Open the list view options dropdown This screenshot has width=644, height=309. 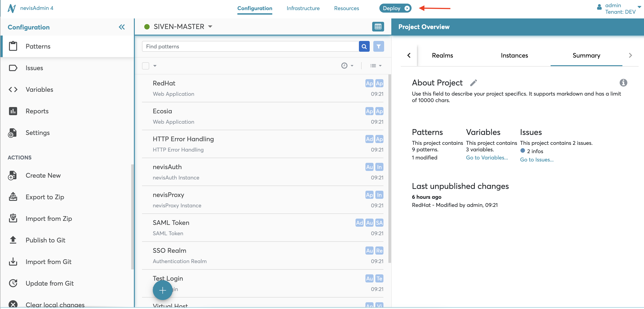(376, 66)
